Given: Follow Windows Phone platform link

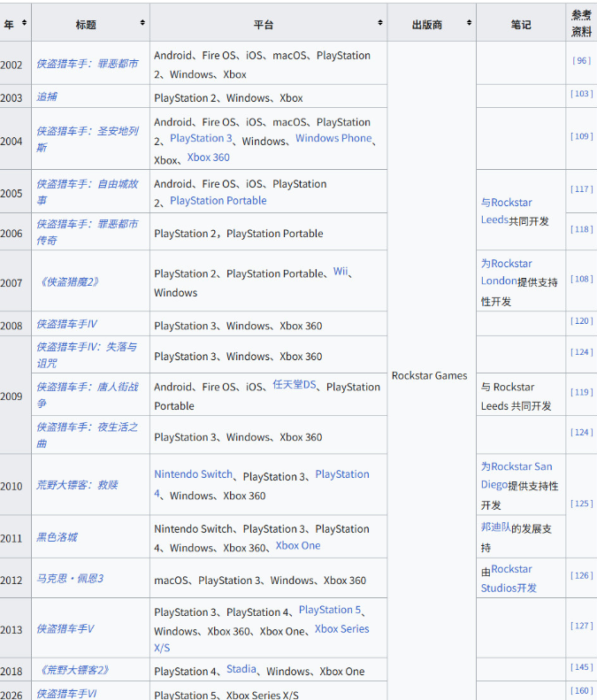Looking at the screenshot, I should tap(333, 138).
